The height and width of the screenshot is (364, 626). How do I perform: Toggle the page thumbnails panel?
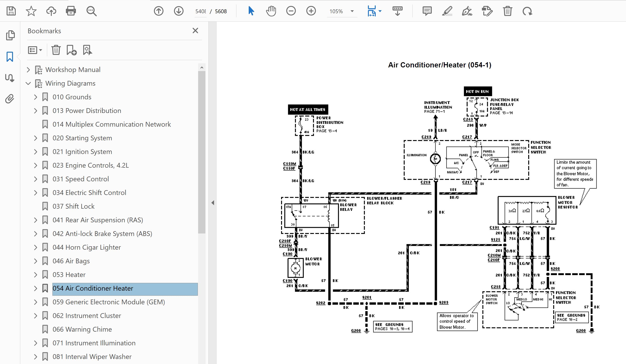click(x=10, y=35)
